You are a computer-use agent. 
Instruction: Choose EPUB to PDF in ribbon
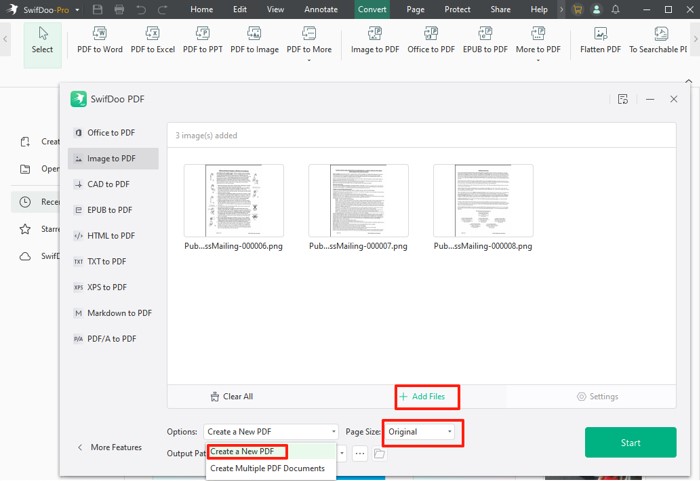tap(485, 40)
